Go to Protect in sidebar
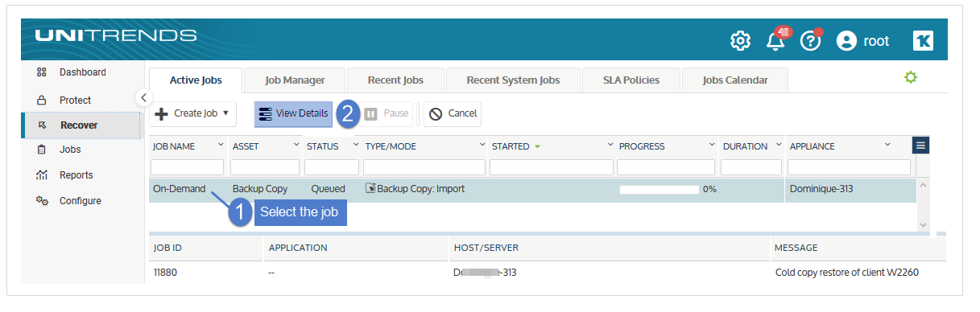980x312 pixels. coord(75,101)
